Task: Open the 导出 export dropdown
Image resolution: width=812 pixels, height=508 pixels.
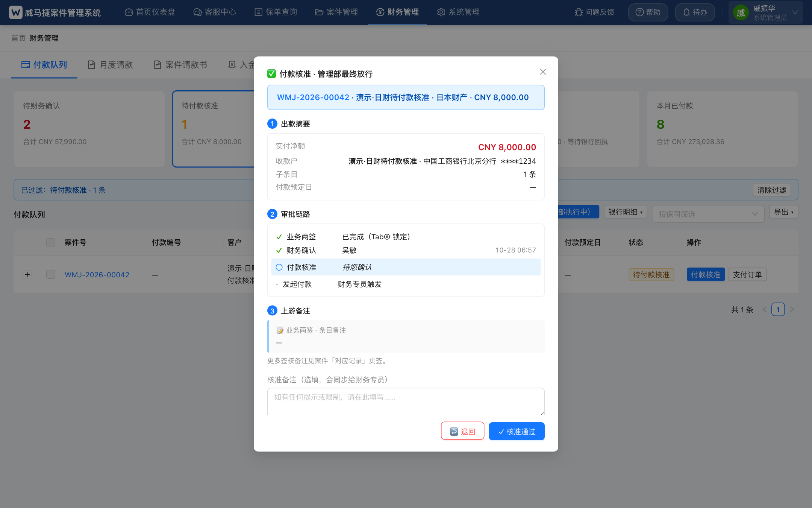Action: click(x=783, y=212)
